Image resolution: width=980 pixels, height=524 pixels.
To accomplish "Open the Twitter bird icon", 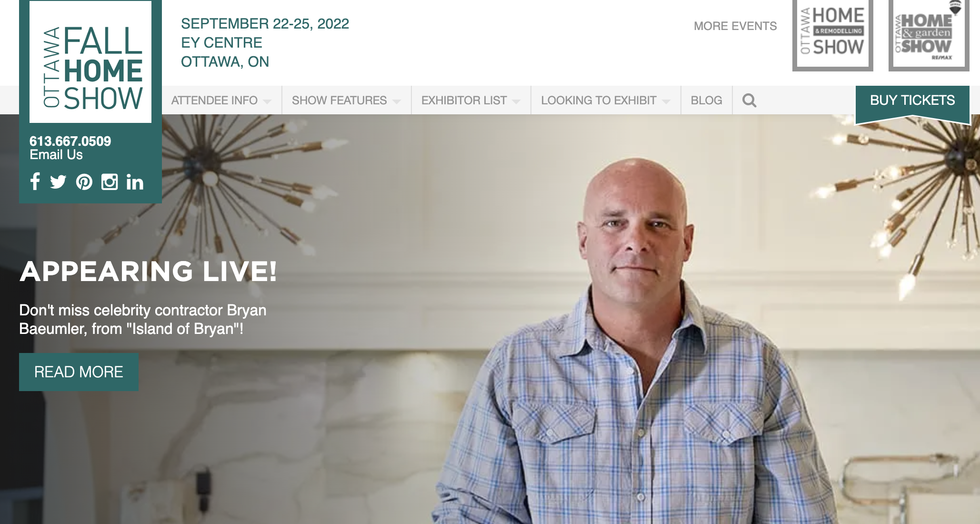I will [x=58, y=182].
